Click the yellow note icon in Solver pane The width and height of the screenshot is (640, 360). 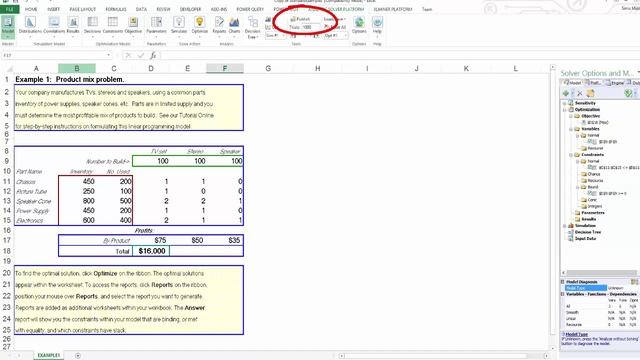pyautogui.click(x=590, y=93)
